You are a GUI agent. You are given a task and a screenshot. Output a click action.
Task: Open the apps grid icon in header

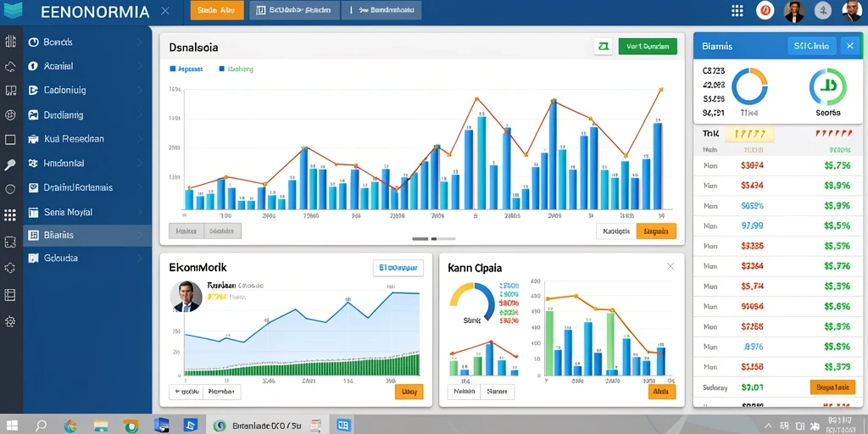click(x=737, y=10)
